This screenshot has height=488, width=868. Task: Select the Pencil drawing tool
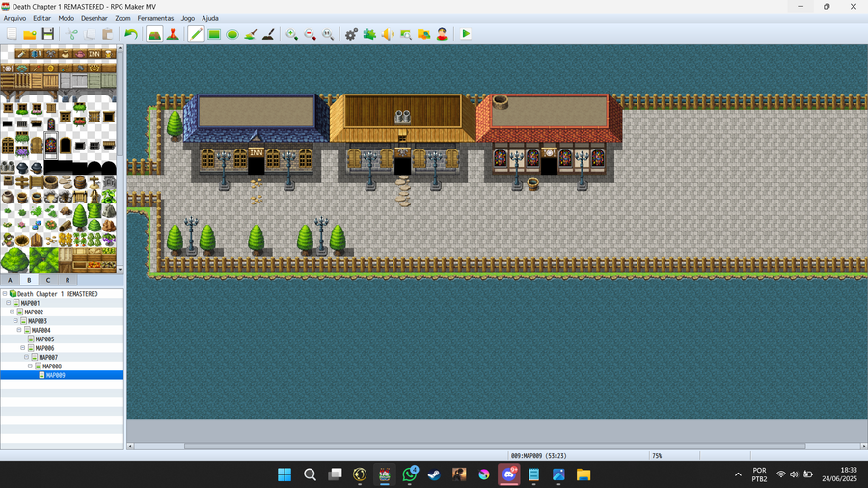coord(196,34)
